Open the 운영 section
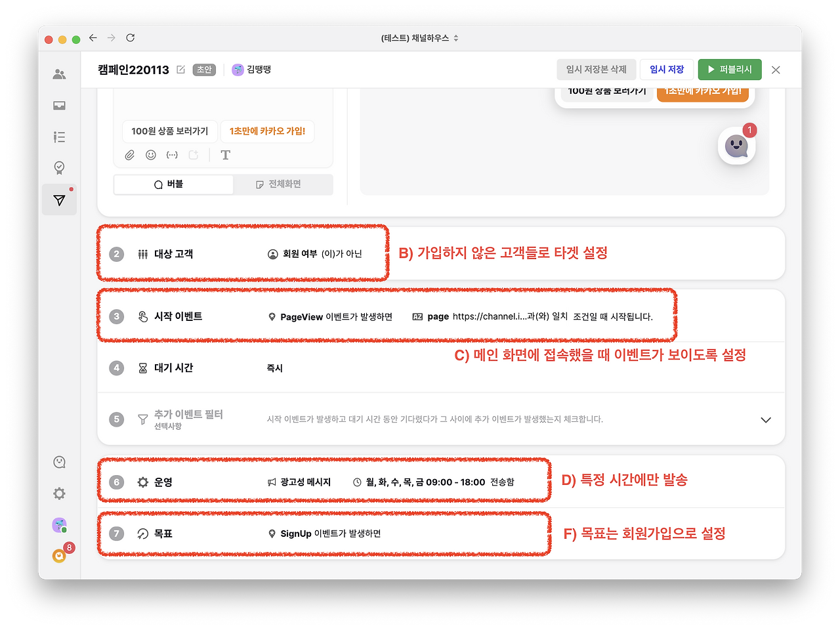 point(441,482)
